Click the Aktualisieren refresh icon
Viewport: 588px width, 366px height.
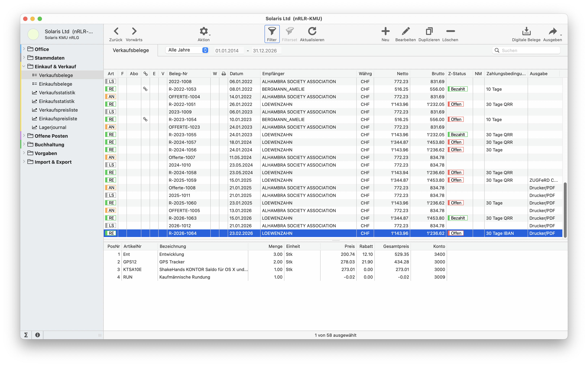312,31
